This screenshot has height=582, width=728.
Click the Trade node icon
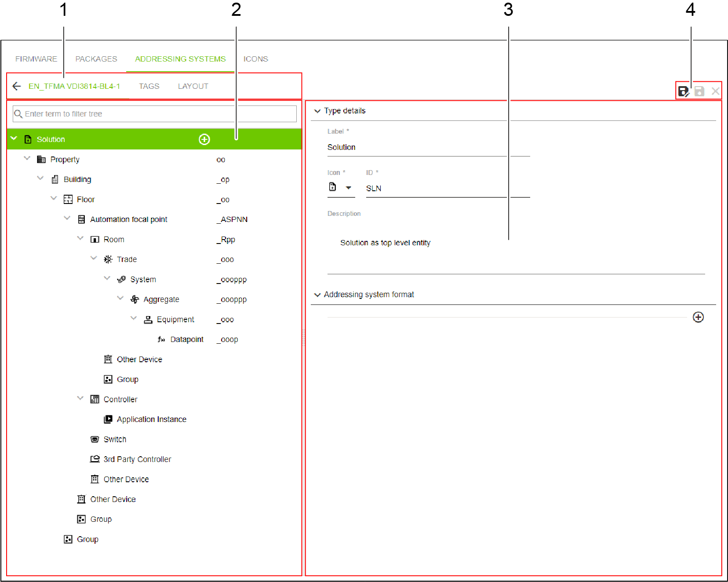tap(108, 259)
